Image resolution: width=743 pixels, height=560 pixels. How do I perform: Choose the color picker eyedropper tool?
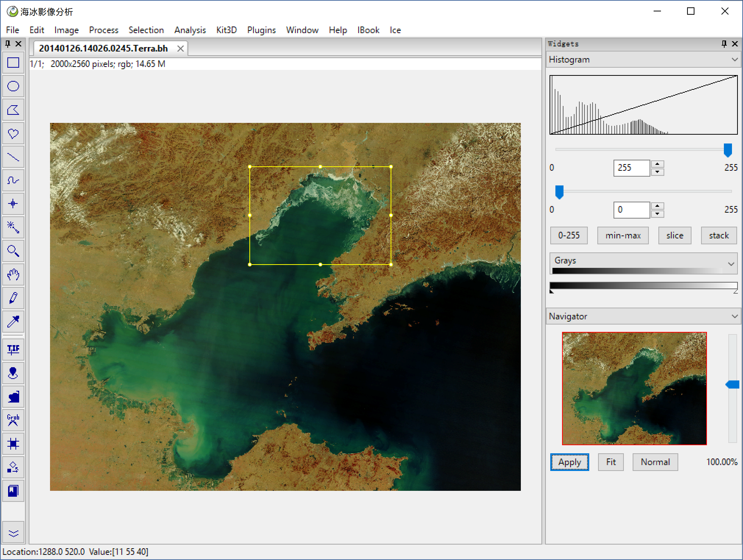click(x=13, y=322)
